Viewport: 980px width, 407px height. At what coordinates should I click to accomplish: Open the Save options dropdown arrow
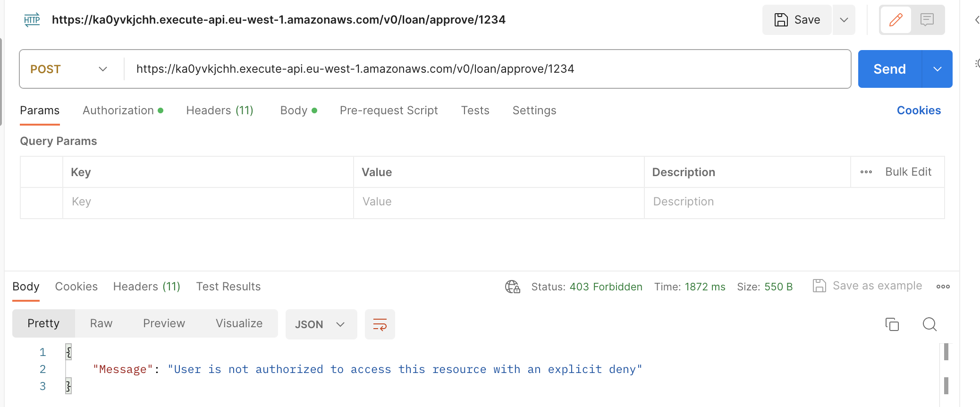[844, 20]
